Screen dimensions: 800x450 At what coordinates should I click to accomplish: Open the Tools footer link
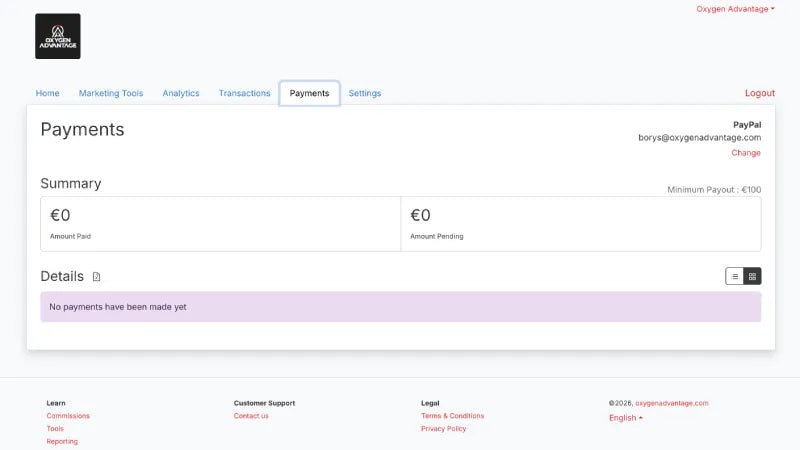click(x=55, y=429)
